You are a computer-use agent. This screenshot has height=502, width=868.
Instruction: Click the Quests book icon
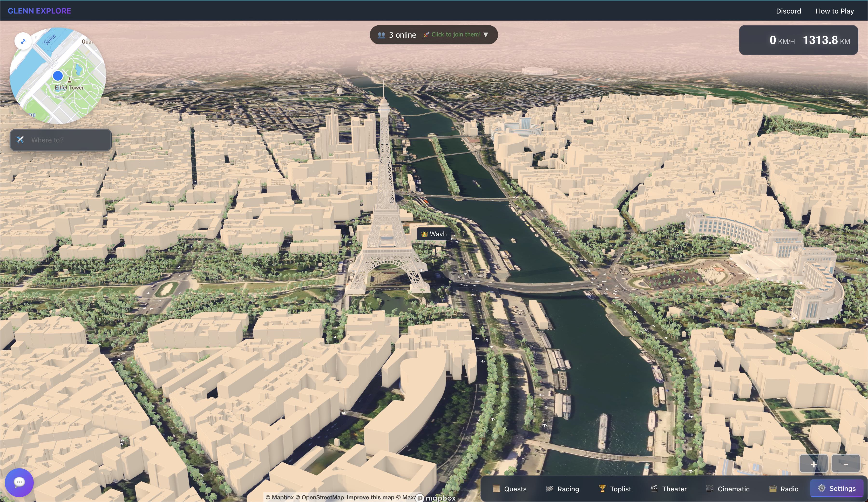496,488
